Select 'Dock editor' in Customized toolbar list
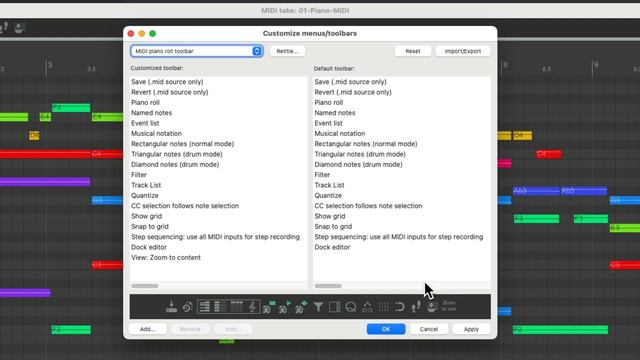This screenshot has height=360, width=640. [149, 247]
